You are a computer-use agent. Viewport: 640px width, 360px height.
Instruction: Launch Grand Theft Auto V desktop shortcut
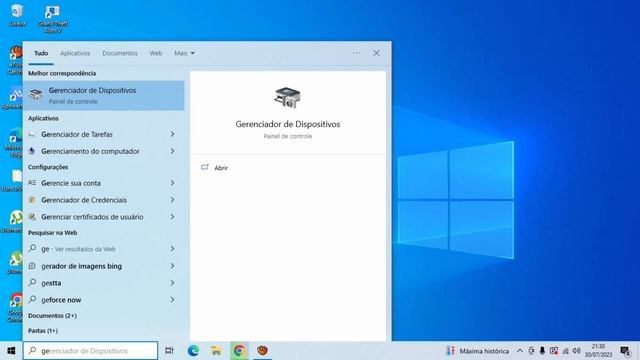pyautogui.click(x=53, y=18)
